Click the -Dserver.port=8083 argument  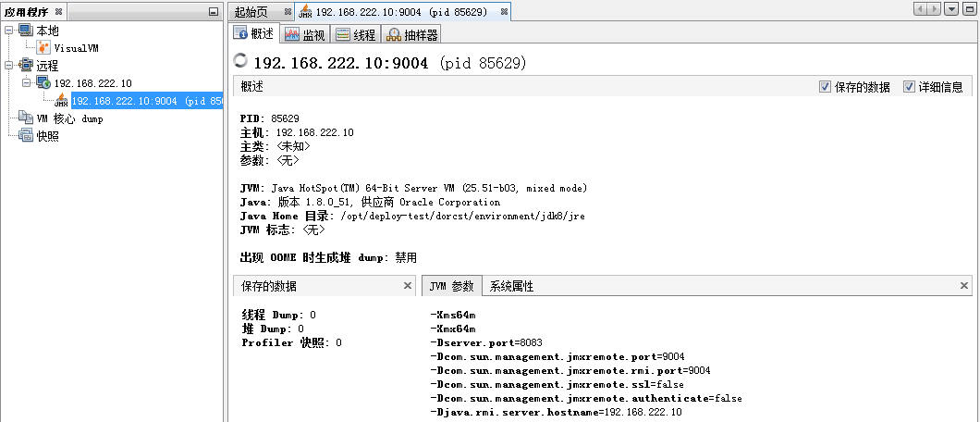[486, 342]
